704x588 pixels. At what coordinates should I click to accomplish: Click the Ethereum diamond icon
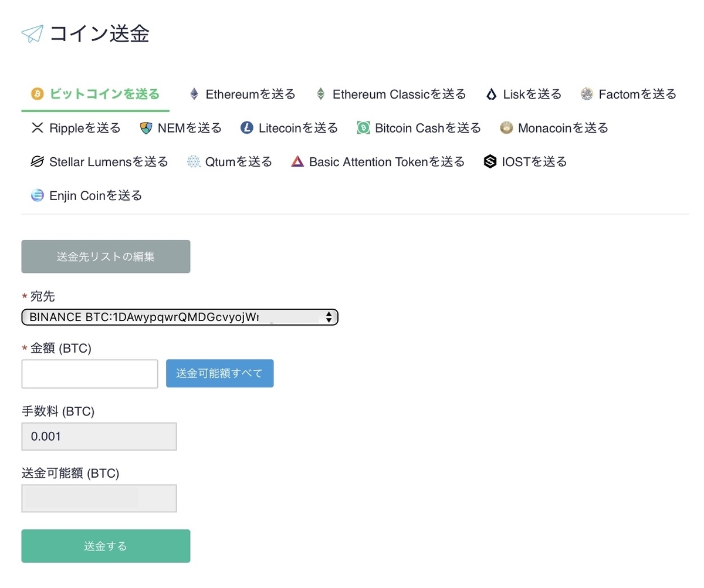click(x=194, y=94)
